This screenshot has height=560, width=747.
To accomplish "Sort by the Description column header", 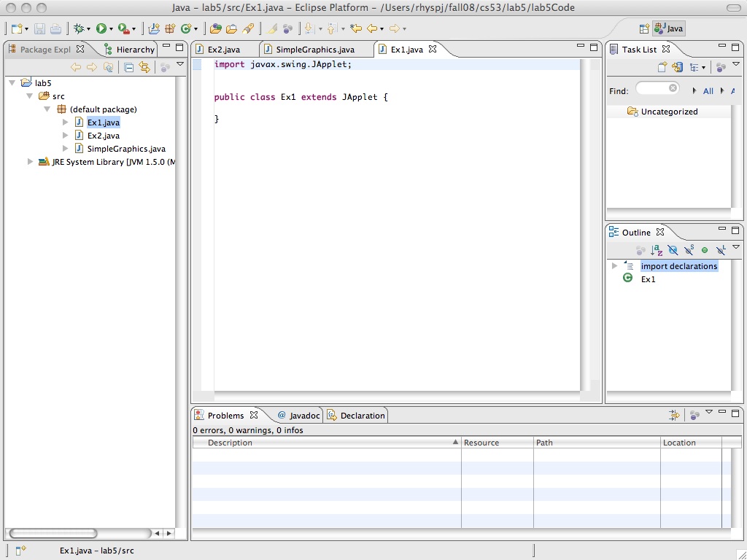I will tap(327, 443).
